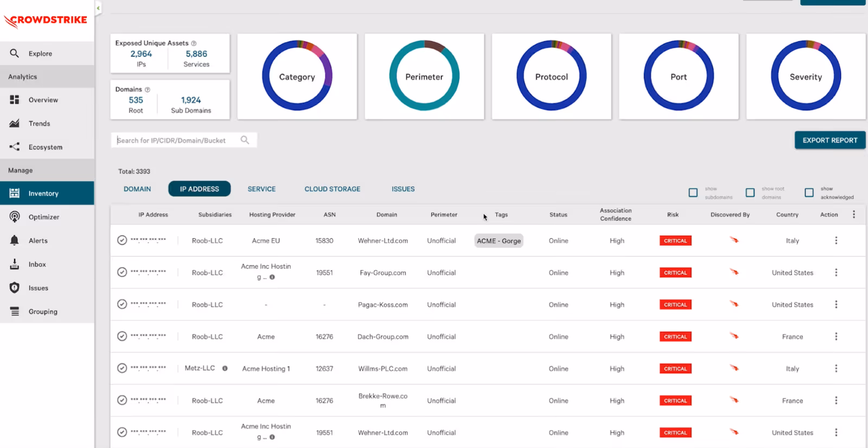Collapse the sidebar with the arrow handle
The height and width of the screenshot is (448, 868).
coord(98,8)
